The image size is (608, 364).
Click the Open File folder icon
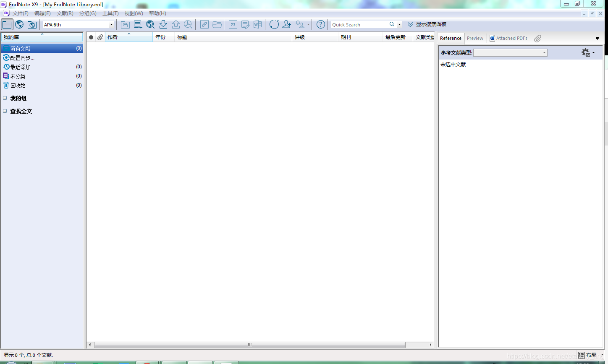217,24
